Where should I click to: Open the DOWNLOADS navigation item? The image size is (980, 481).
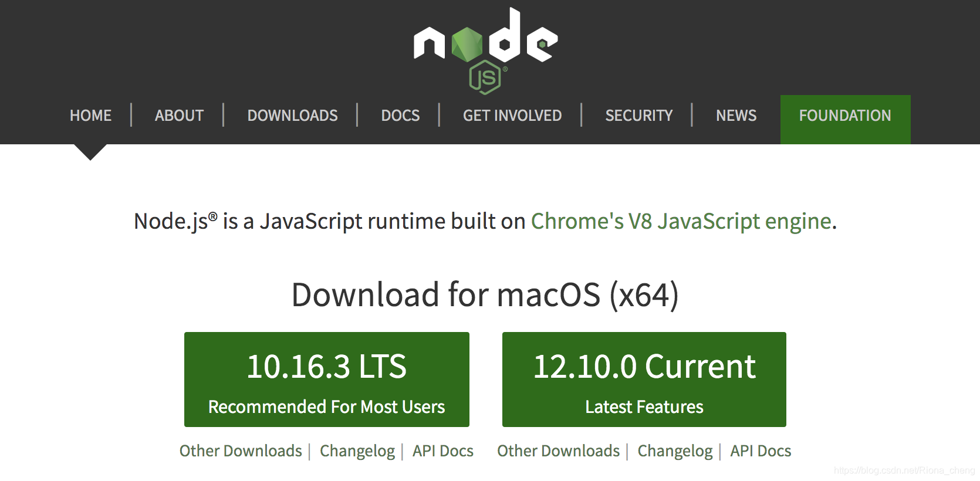pyautogui.click(x=292, y=116)
